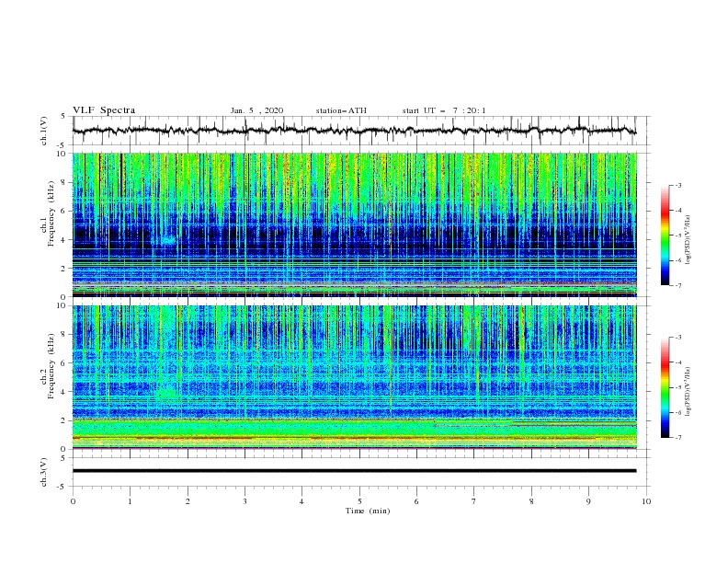This screenshot has height=563, width=728.
Task: Click inside the ch.2 spectrogram panel
Action: tap(354, 377)
